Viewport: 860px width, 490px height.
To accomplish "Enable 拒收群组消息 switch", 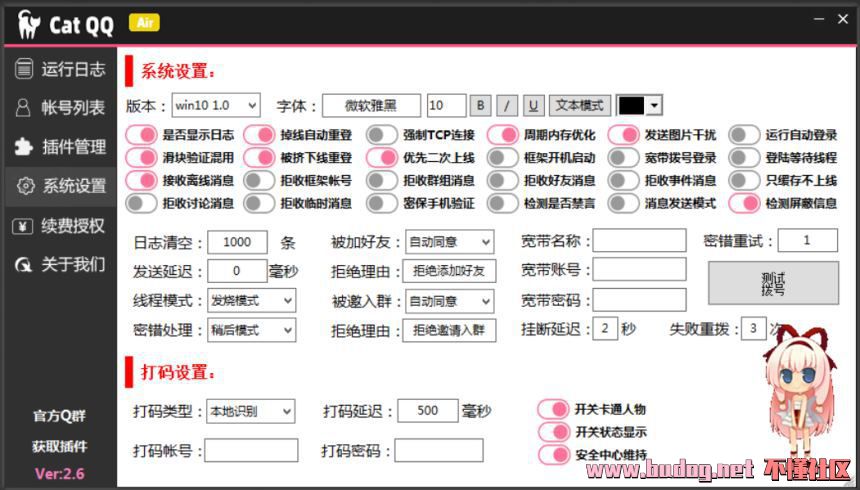I will [x=382, y=181].
